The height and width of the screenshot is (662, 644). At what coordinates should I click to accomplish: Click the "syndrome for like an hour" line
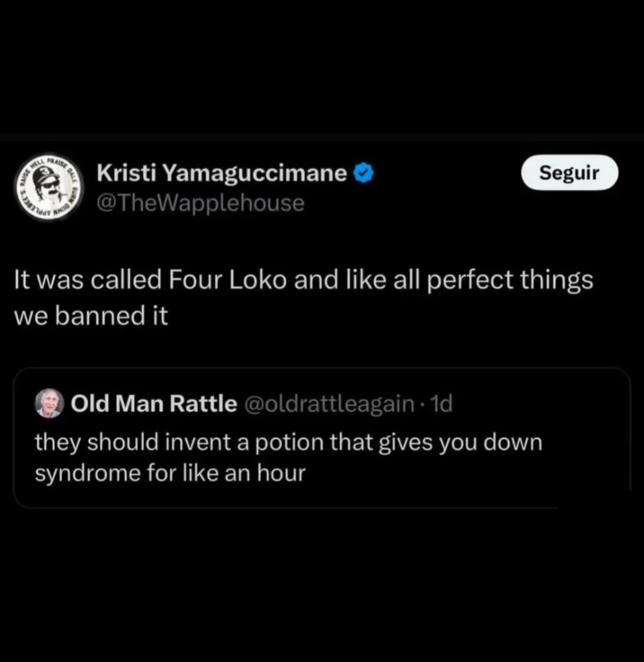170,473
